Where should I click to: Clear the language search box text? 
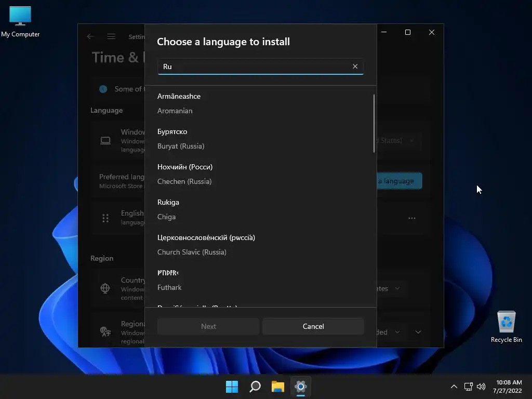355,66
